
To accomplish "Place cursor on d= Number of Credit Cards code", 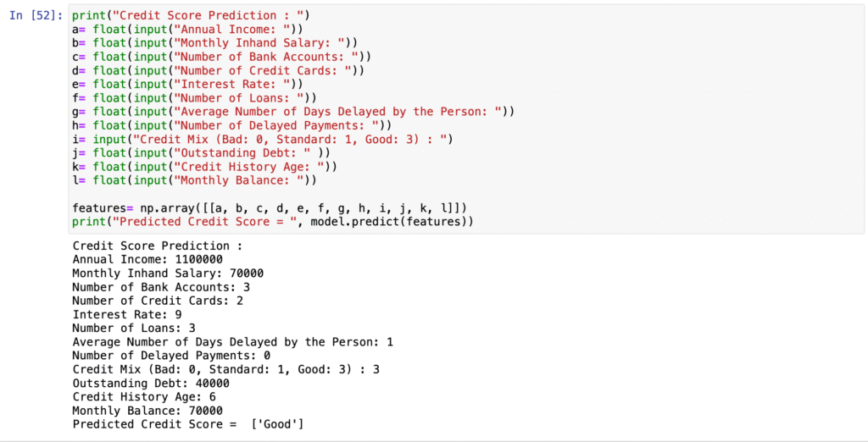I will click(218, 71).
